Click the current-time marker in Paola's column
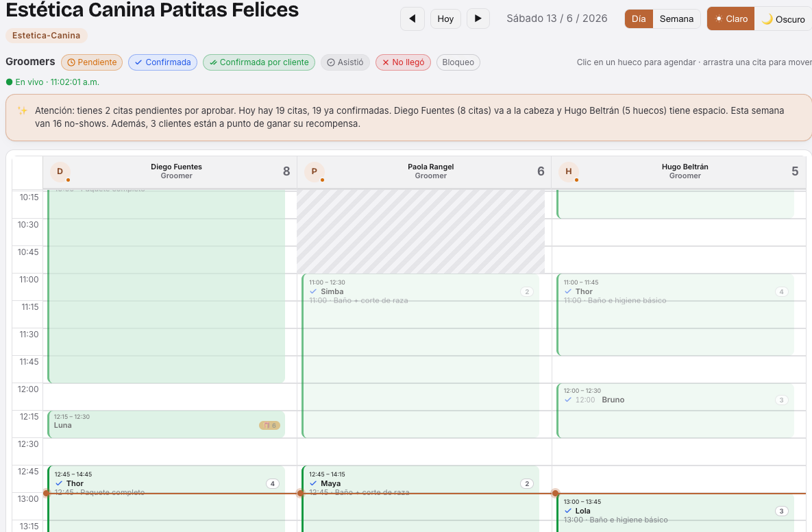Viewport: 812px width, 532px height. click(x=300, y=493)
